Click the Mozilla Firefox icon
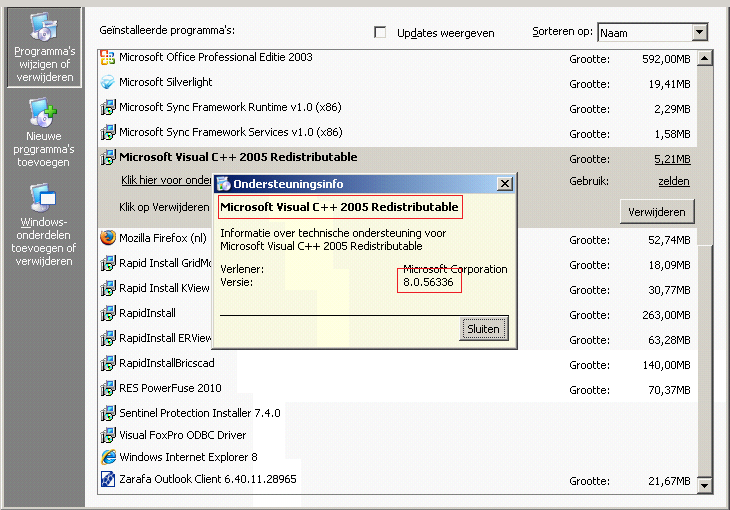 pos(108,238)
